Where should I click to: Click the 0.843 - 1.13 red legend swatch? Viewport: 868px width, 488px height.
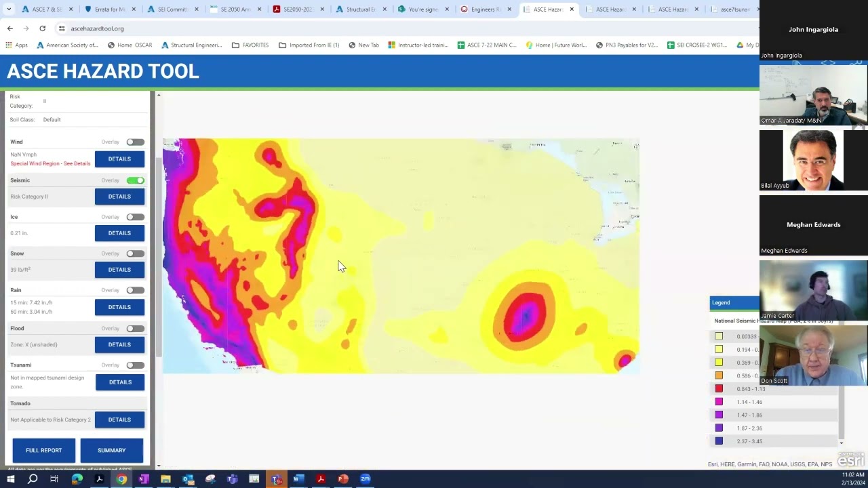(719, 389)
